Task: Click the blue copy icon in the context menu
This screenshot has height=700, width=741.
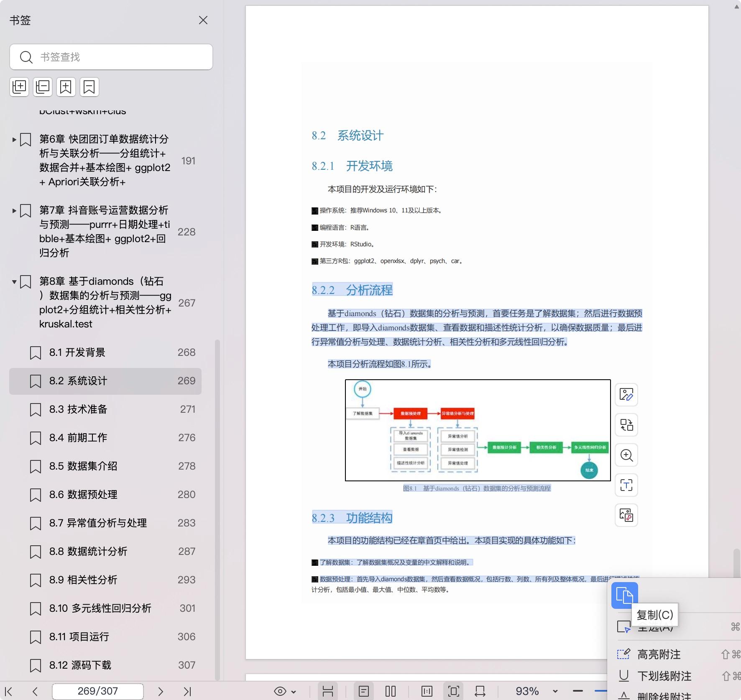Action: 624,595
